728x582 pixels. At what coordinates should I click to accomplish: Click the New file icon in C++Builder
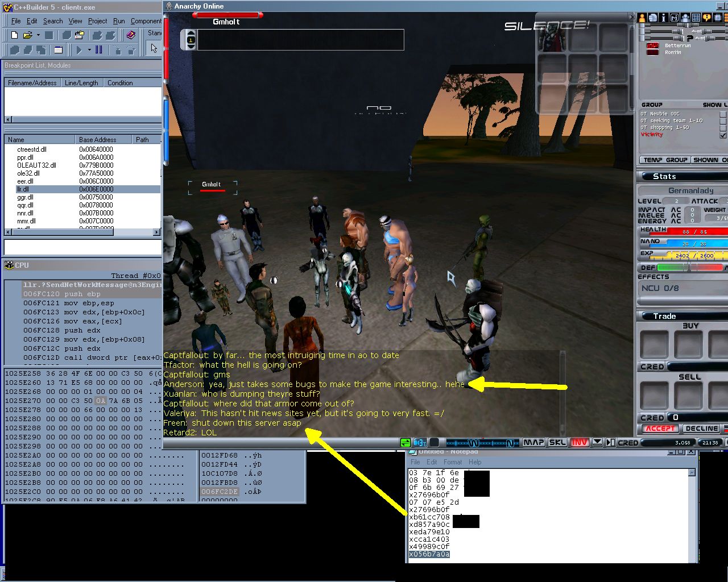pos(14,35)
